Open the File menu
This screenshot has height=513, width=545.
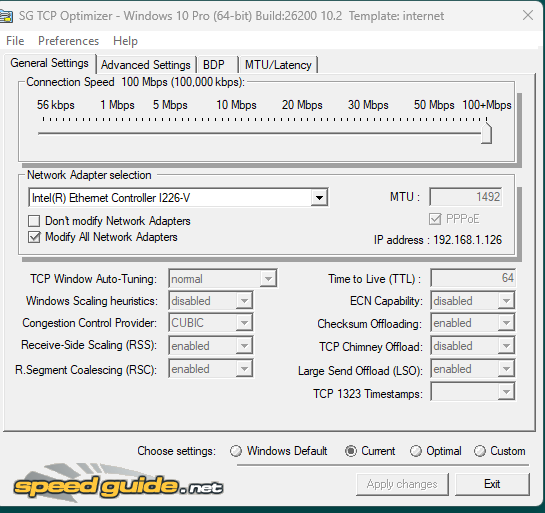click(15, 41)
